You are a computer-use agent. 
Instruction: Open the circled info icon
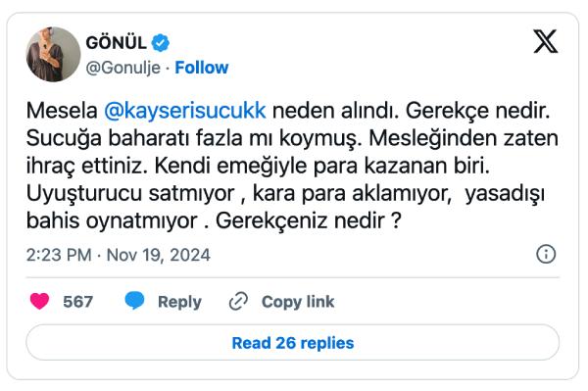pyautogui.click(x=546, y=254)
